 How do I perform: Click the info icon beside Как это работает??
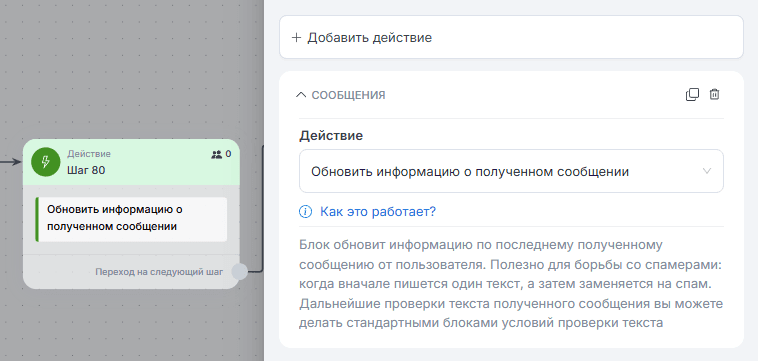click(x=305, y=211)
